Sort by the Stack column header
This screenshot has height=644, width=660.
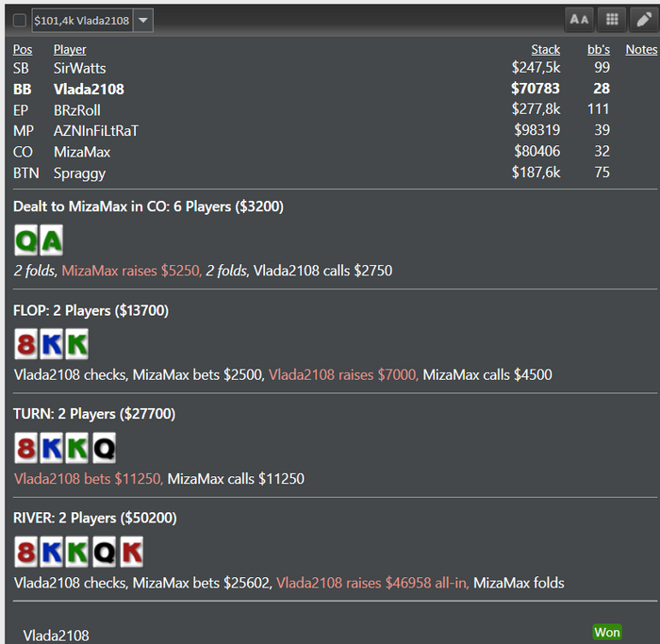546,50
